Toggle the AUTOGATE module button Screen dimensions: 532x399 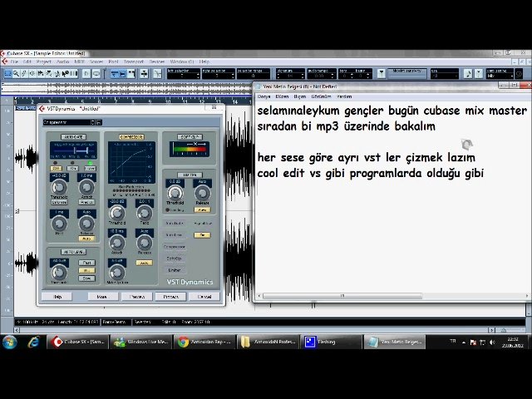point(73,137)
